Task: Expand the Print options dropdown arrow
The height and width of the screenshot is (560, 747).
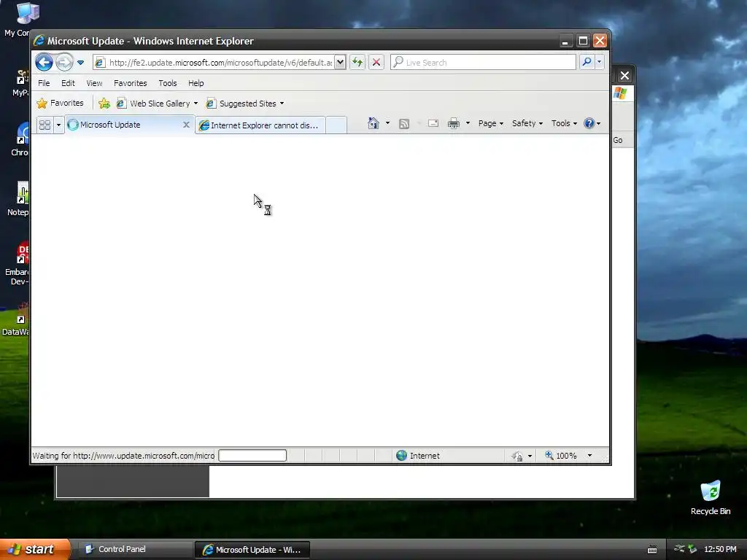Action: (468, 123)
